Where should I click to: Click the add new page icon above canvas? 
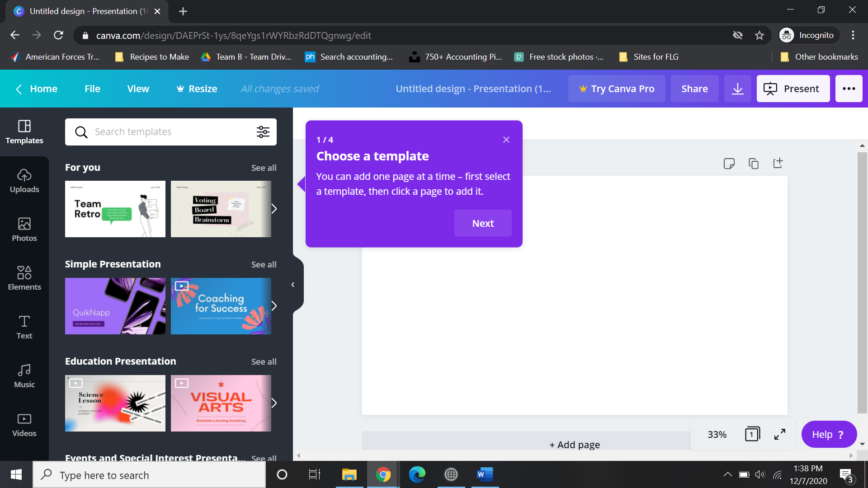(778, 163)
